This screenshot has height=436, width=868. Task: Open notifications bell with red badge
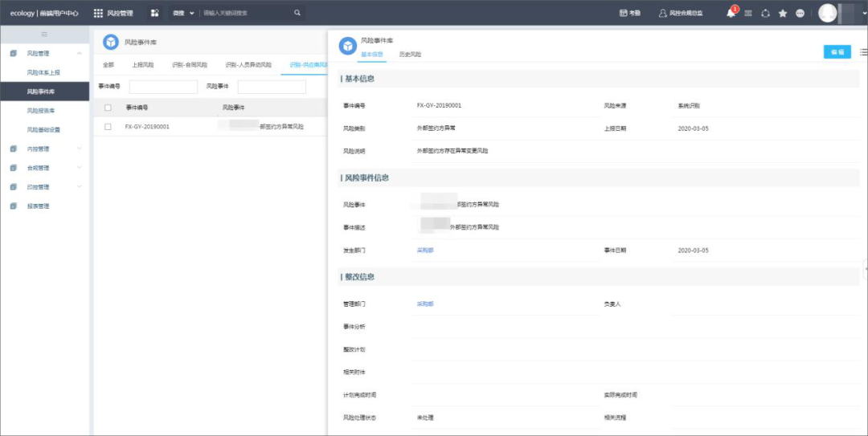pos(732,12)
